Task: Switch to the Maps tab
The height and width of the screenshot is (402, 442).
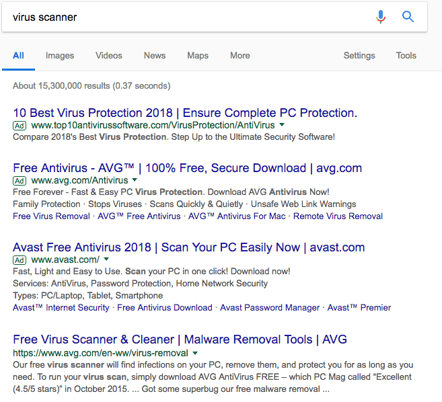Action: click(198, 56)
